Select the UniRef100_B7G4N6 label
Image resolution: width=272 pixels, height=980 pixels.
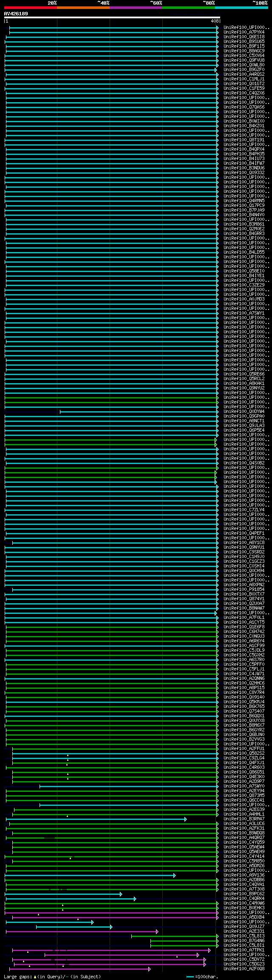244,940
